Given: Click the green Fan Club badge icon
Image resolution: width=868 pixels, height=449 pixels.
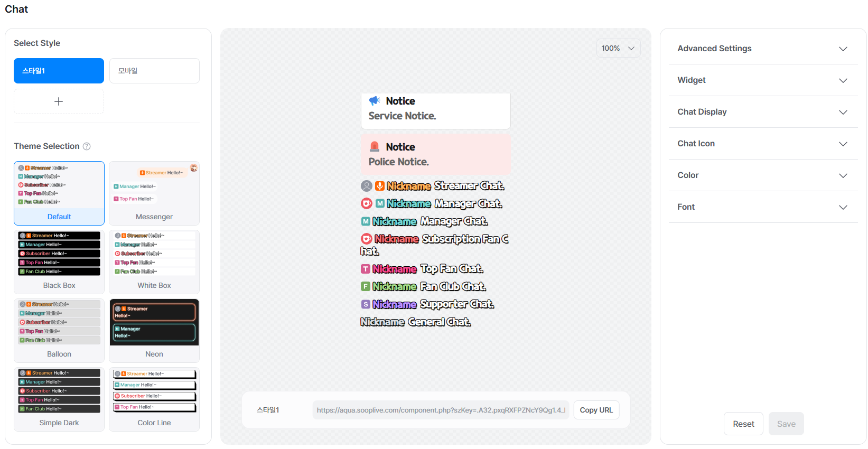Looking at the screenshot, I should pos(366,286).
